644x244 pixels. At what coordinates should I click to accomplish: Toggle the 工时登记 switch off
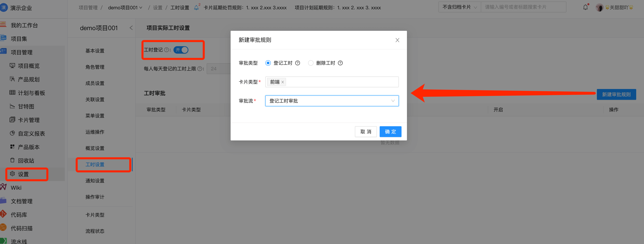pyautogui.click(x=181, y=50)
